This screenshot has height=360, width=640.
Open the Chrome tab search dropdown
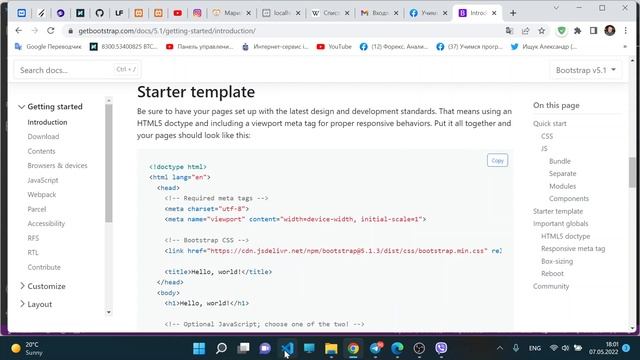tap(556, 8)
